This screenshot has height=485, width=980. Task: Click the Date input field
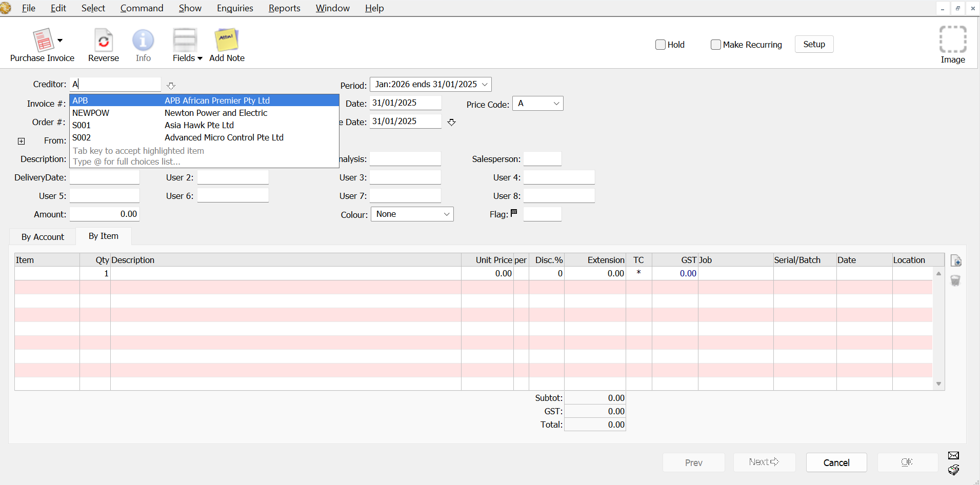(406, 103)
